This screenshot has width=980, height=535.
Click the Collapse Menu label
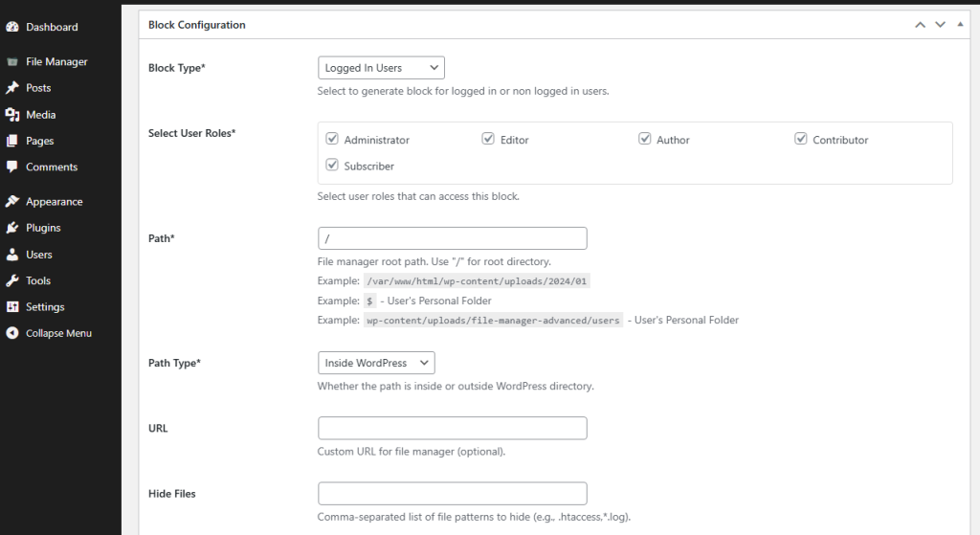pyautogui.click(x=58, y=333)
